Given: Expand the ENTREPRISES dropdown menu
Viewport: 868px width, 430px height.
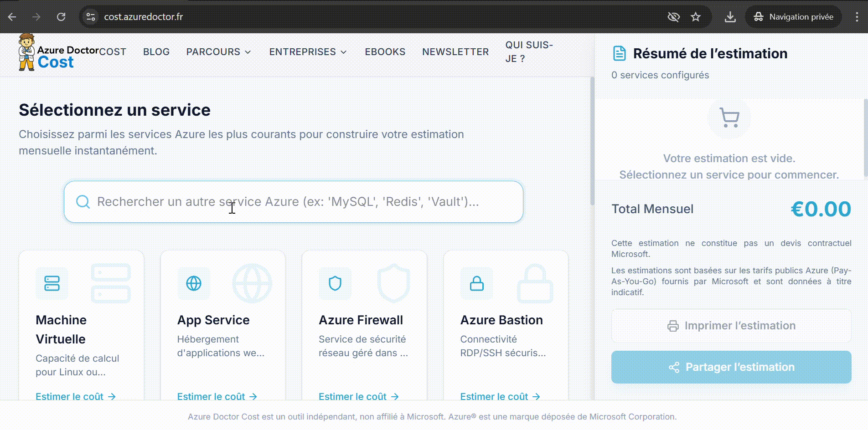Looking at the screenshot, I should [308, 52].
